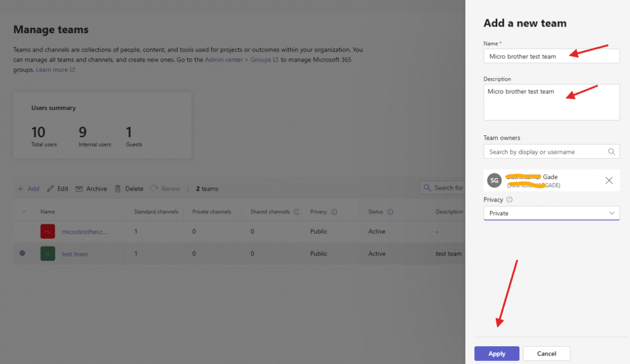Open Admin center Groups link
Viewport: 630px width, 364px height.
pos(241,60)
